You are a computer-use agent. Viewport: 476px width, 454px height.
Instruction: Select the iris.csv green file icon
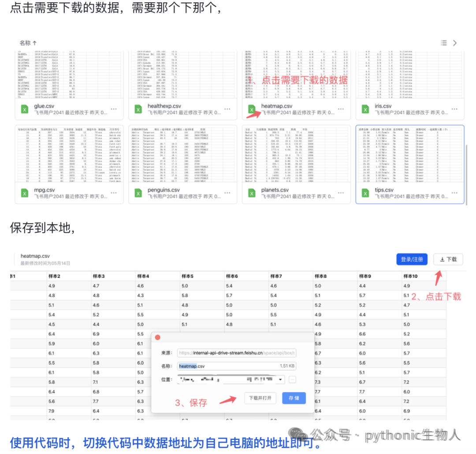coord(365,109)
